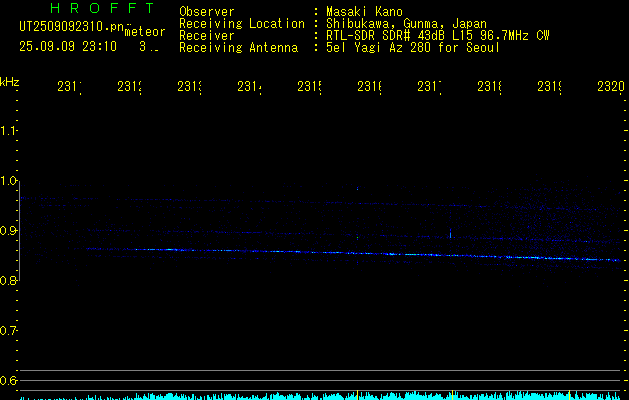Screen dimensions: 629x400
Task: Select 'Shibukawa, Gunma, Japan' text
Action: point(406,24)
